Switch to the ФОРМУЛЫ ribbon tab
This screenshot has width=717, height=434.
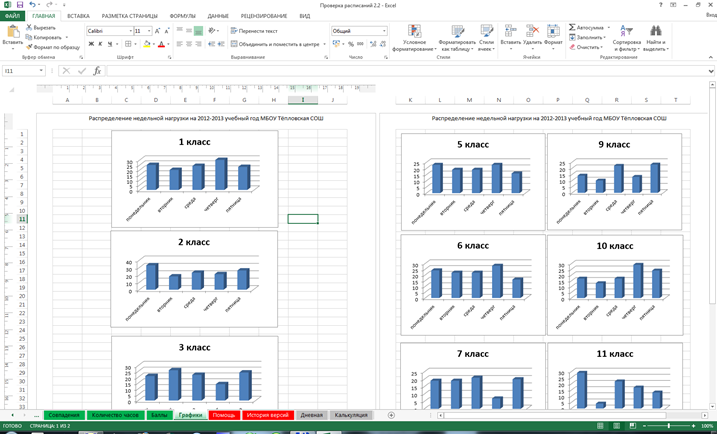pos(182,16)
